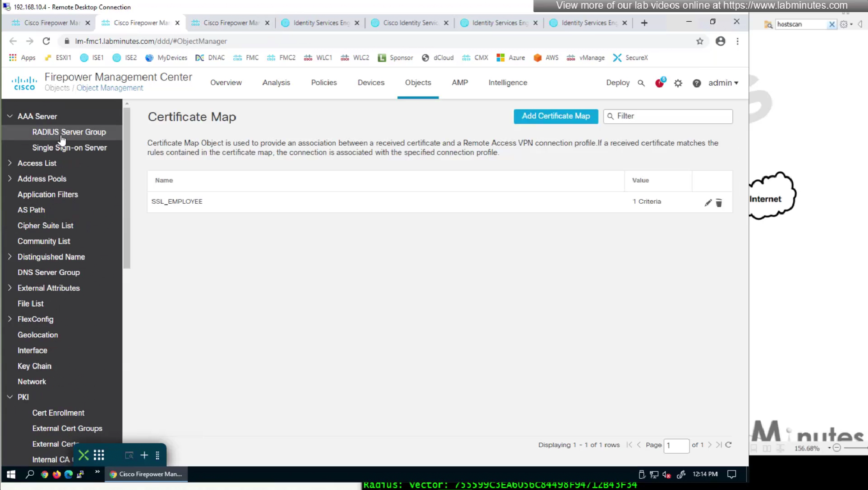Open the system settings gear icon
868x490 pixels.
pos(678,83)
